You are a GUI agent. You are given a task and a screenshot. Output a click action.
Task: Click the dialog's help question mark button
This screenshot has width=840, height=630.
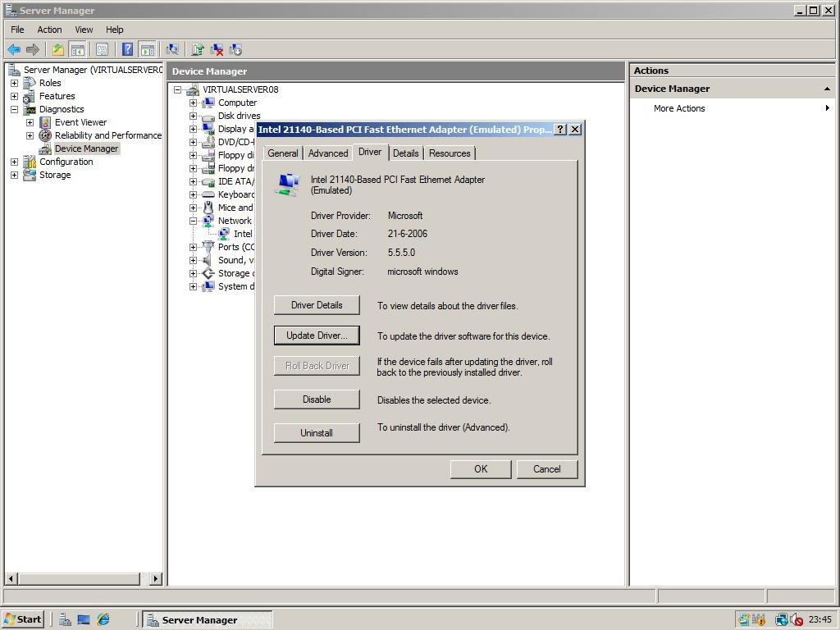[x=559, y=129]
